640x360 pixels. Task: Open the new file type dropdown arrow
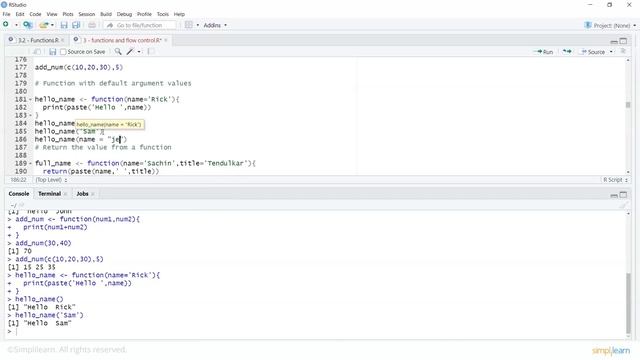[16, 25]
